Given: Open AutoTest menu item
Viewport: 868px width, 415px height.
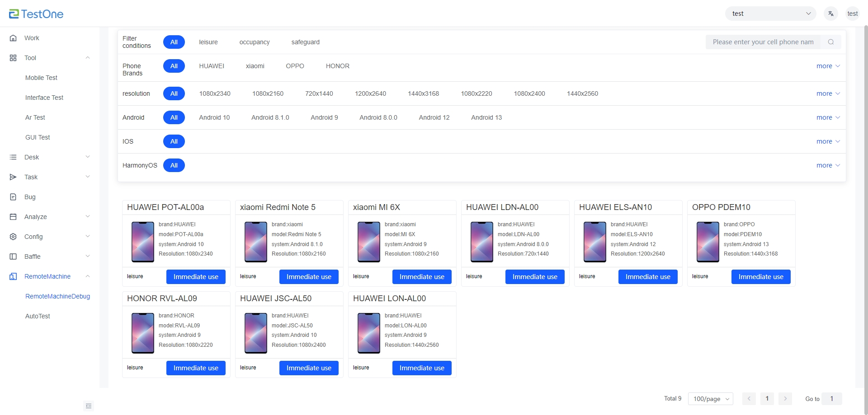Looking at the screenshot, I should [38, 316].
